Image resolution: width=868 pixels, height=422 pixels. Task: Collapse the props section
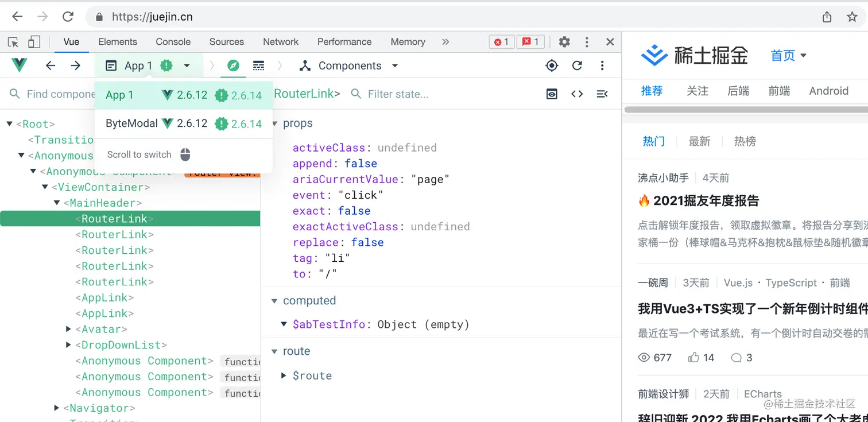pyautogui.click(x=274, y=124)
